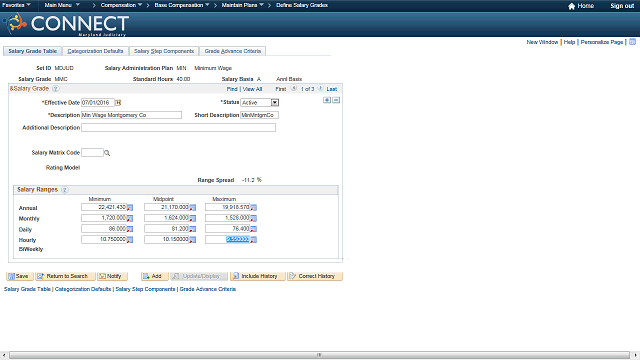Screen dimensions: 640x360
Task: Open Salary Ranges help question icon
Action: click(x=64, y=190)
